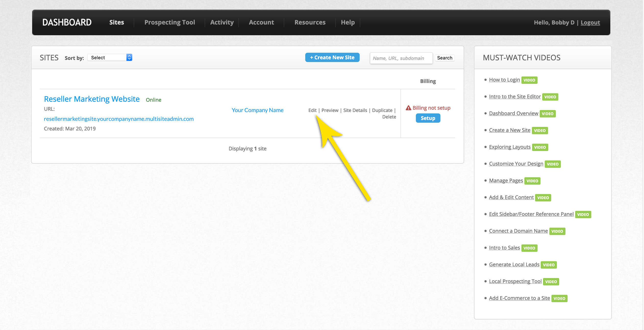The width and height of the screenshot is (644, 330).
Task: Click VIDEO badge beside Intro to Sales
Action: click(529, 248)
